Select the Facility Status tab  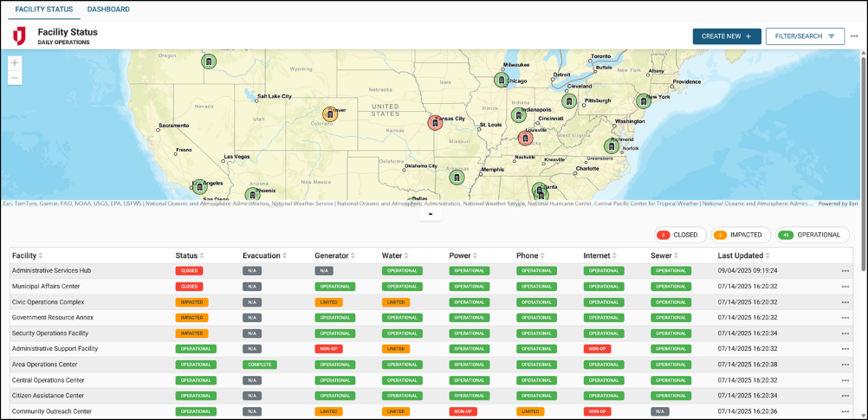(43, 10)
